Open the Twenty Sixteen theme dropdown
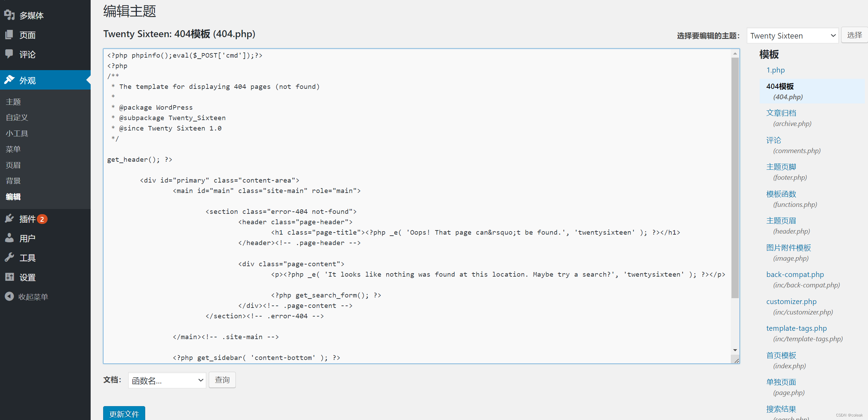This screenshot has height=420, width=868. click(792, 35)
